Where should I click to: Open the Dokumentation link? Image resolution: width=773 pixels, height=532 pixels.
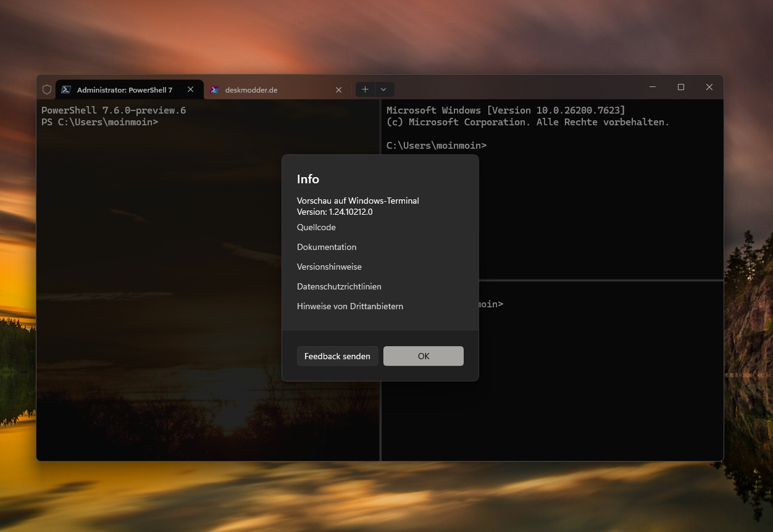(327, 247)
